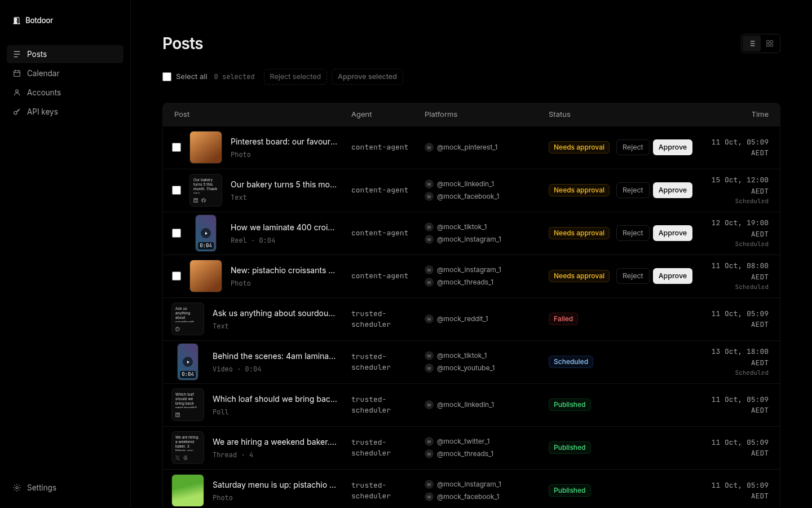The height and width of the screenshot is (508, 812).
Task: Check the Our bakery turns 5 post checkbox
Action: click(176, 190)
